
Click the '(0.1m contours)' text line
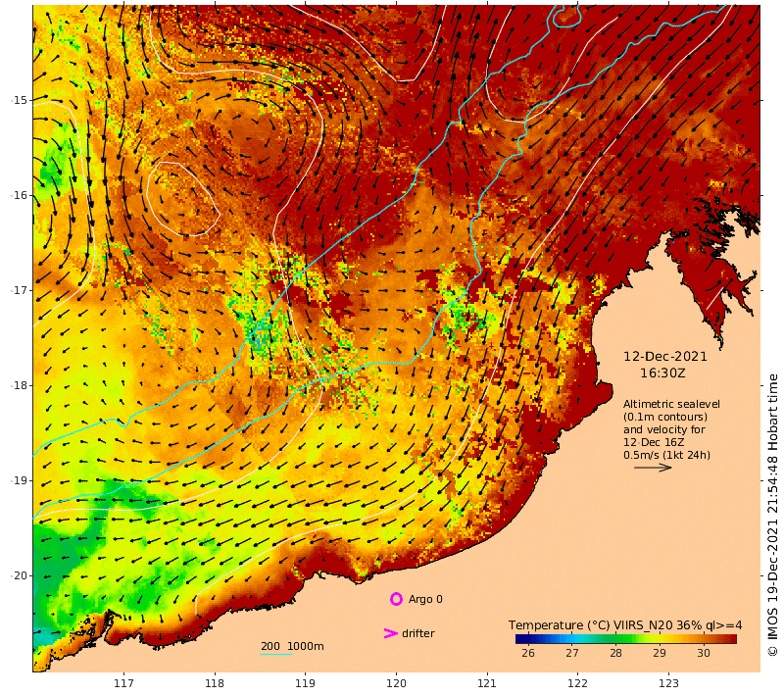click(665, 417)
